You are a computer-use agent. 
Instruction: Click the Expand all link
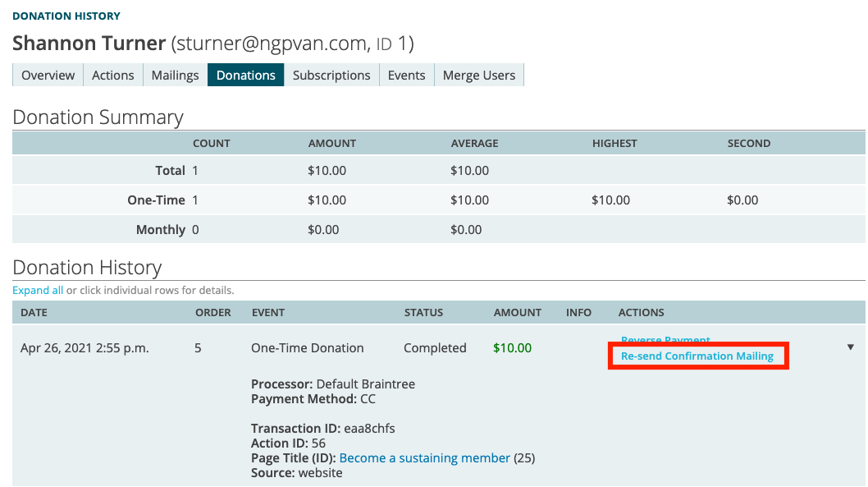pos(38,291)
